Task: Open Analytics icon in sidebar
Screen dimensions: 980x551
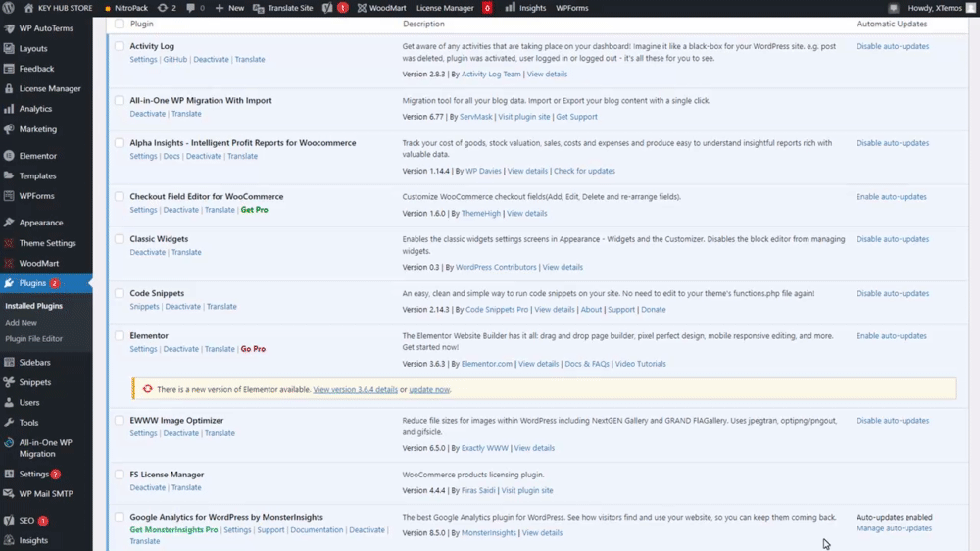Action: 9,109
